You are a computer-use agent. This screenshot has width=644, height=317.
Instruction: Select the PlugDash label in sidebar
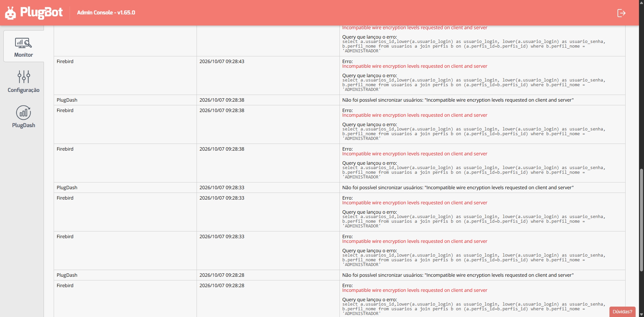point(23,125)
